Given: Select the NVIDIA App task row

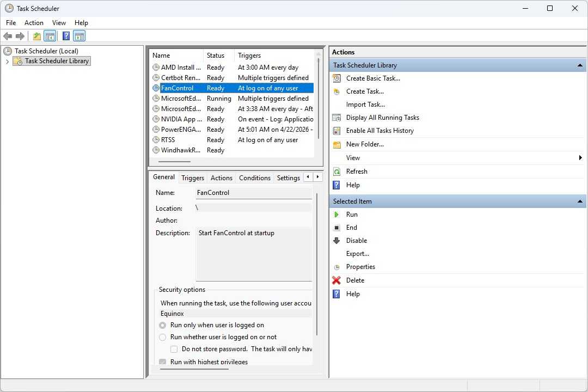Looking at the screenshot, I should (232, 119).
